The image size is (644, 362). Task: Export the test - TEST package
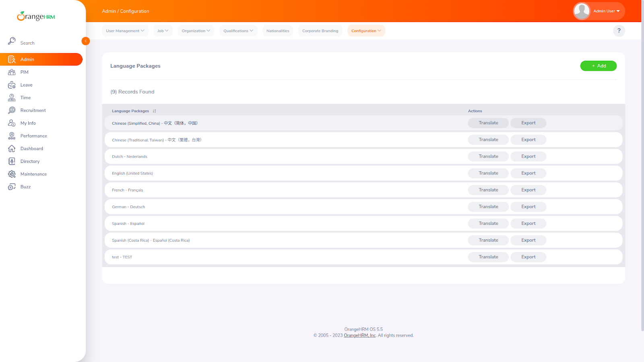(x=528, y=257)
